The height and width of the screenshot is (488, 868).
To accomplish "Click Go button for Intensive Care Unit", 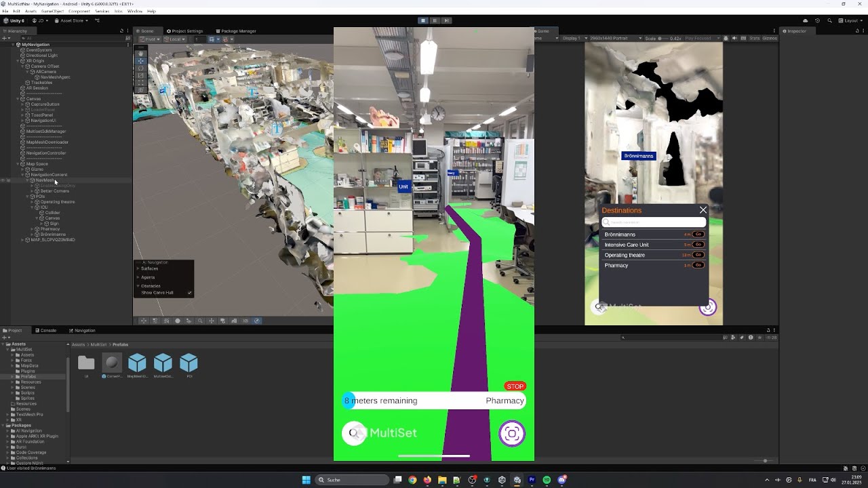I will click(698, 245).
